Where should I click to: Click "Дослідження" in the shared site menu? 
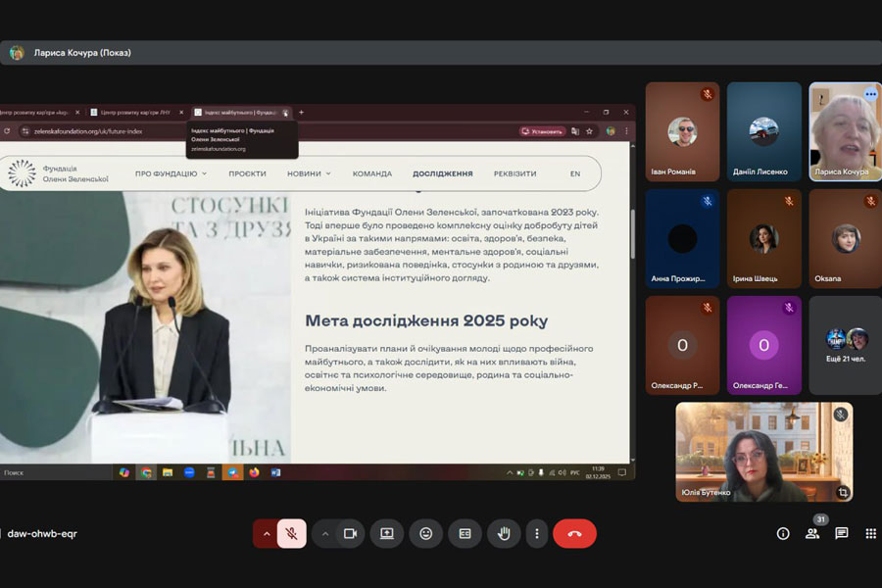[x=442, y=173]
